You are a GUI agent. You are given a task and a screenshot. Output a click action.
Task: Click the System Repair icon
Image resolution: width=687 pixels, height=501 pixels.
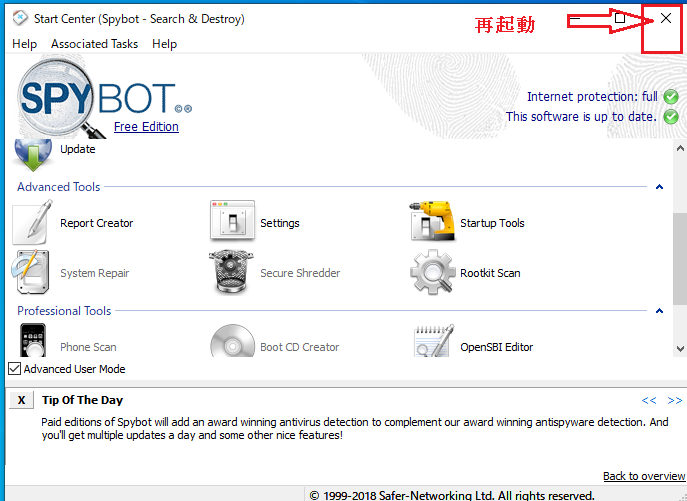coord(31,272)
